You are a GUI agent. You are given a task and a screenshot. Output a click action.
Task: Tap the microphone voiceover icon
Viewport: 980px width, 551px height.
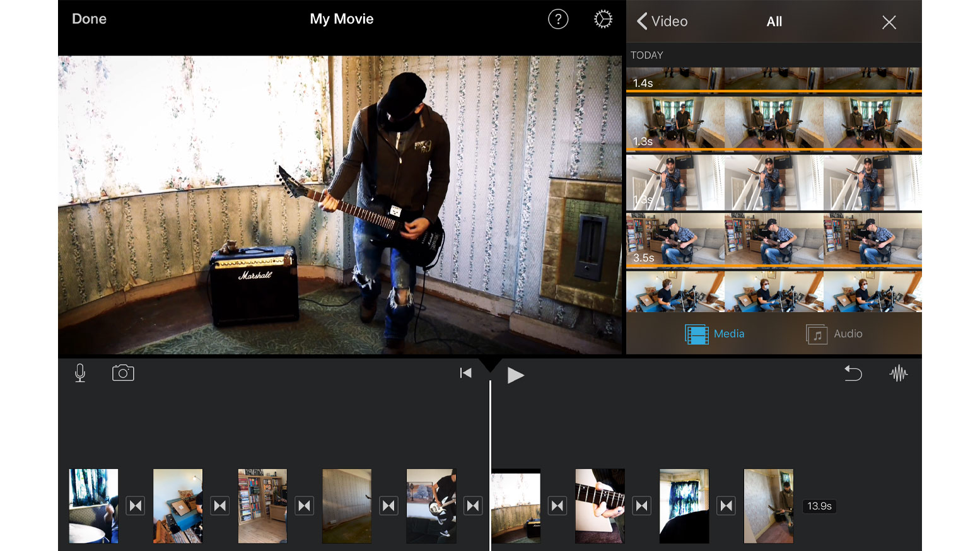click(x=80, y=373)
